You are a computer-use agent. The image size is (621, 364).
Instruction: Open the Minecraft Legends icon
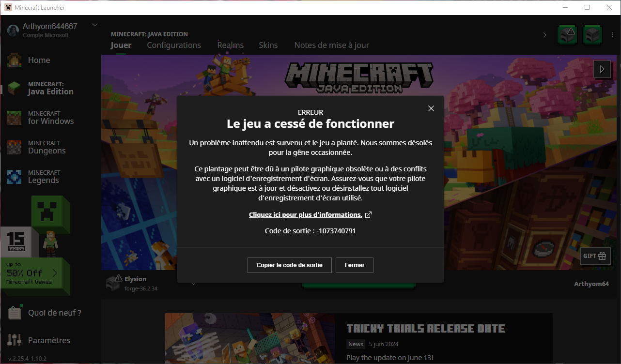tap(14, 177)
